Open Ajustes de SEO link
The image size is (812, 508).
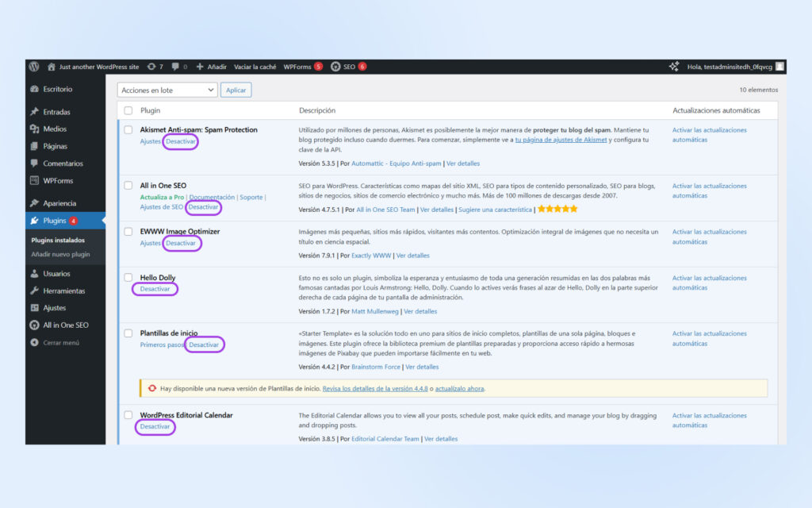coord(162,207)
